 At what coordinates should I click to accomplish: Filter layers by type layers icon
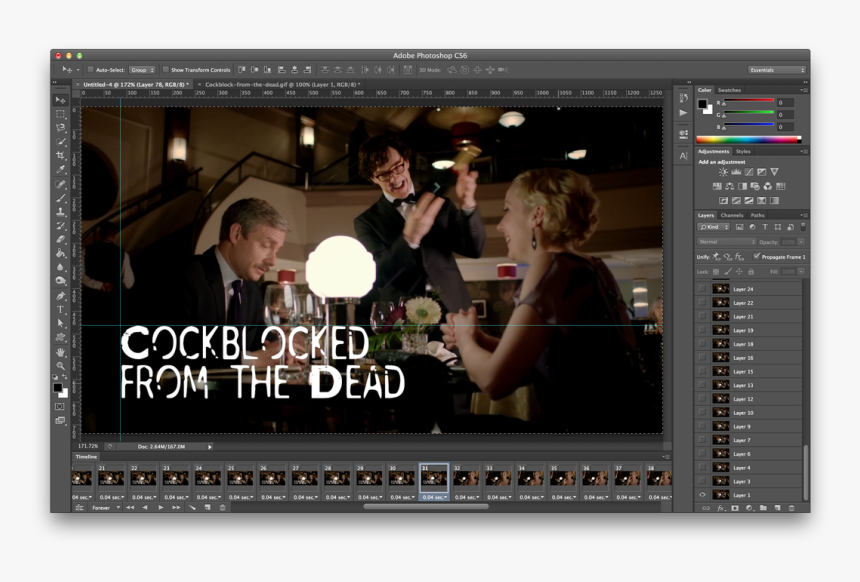tap(765, 227)
